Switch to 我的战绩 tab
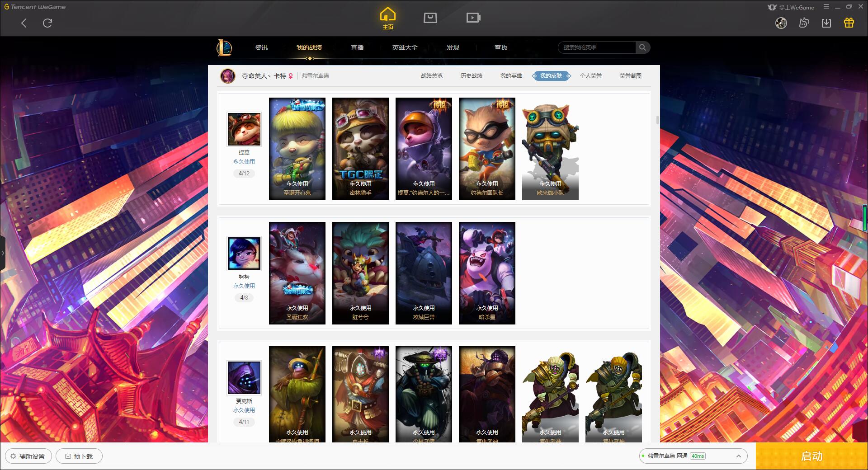 pyautogui.click(x=309, y=47)
